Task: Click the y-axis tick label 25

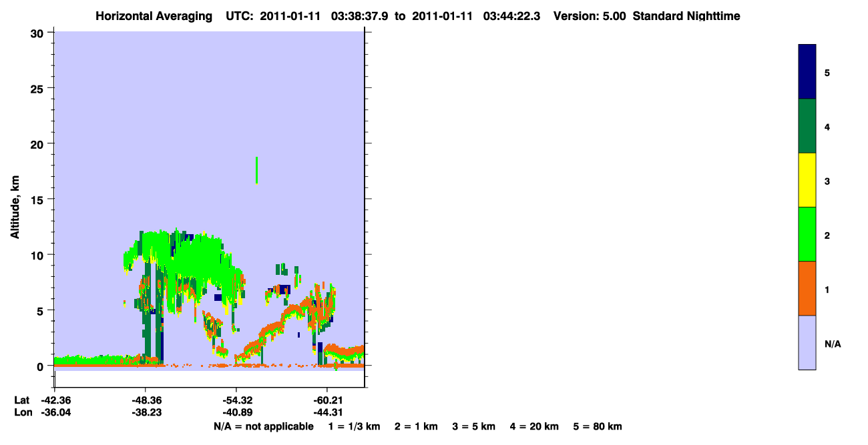Action: point(38,88)
